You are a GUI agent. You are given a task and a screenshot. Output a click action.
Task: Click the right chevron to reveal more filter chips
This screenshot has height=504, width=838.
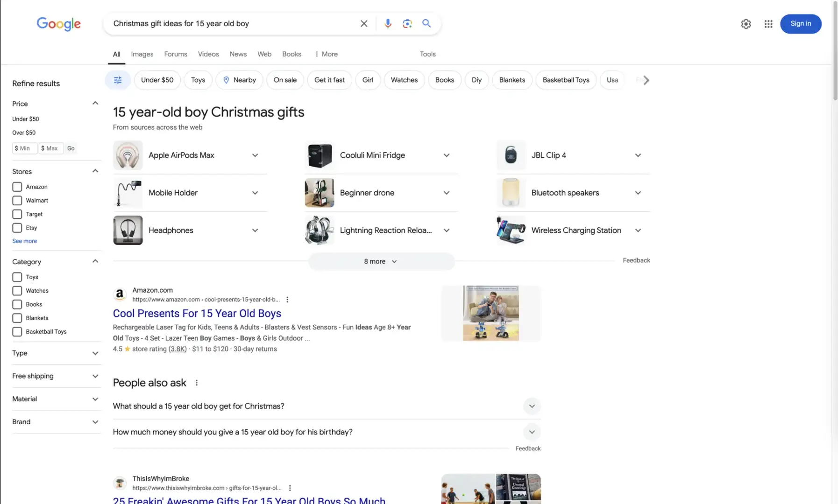pos(645,80)
